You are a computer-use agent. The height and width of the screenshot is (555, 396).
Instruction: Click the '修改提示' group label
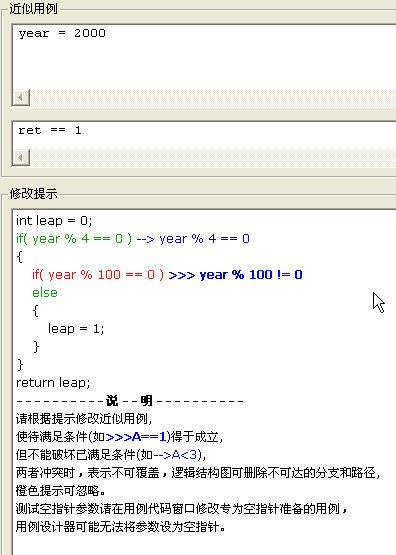[33, 194]
